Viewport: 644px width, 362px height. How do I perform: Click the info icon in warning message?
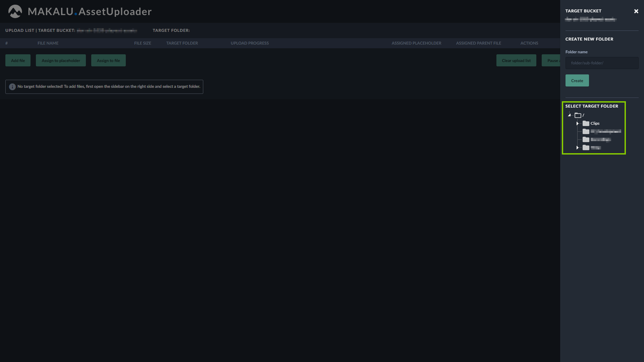(x=12, y=87)
